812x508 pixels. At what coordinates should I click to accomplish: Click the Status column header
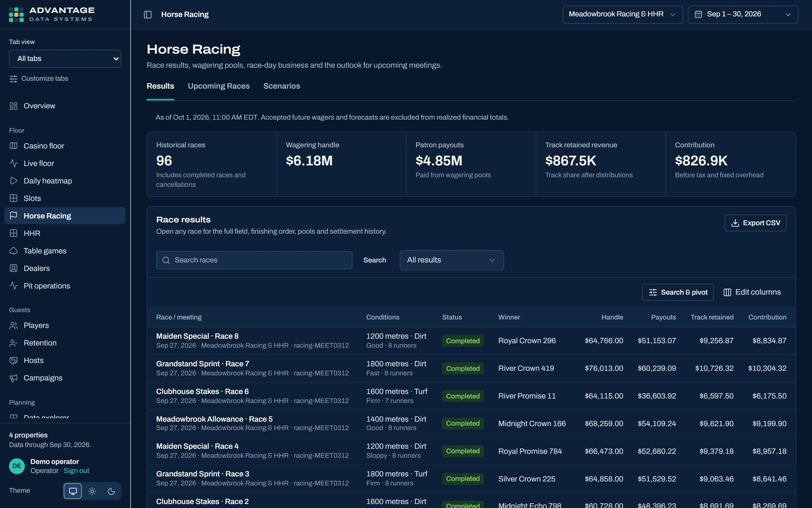452,317
